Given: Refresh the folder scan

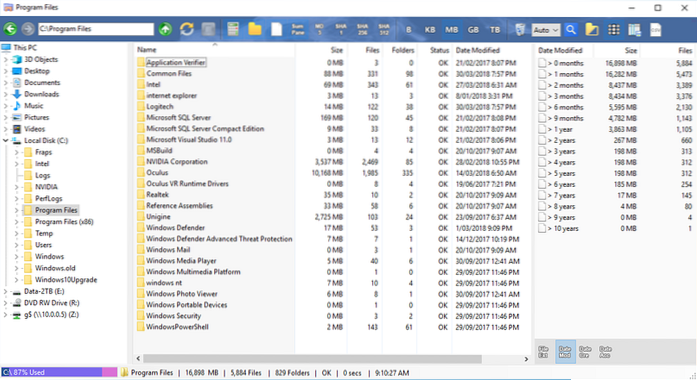Looking at the screenshot, I should (187, 29).
